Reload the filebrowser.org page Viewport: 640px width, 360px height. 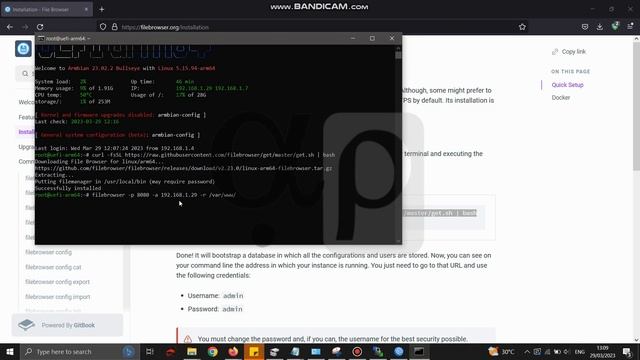[40, 27]
